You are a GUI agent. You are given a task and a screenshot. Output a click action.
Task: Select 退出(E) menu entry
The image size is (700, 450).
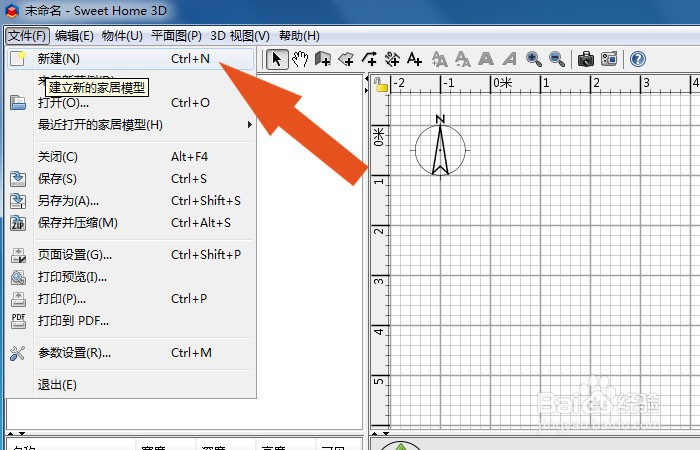130,385
